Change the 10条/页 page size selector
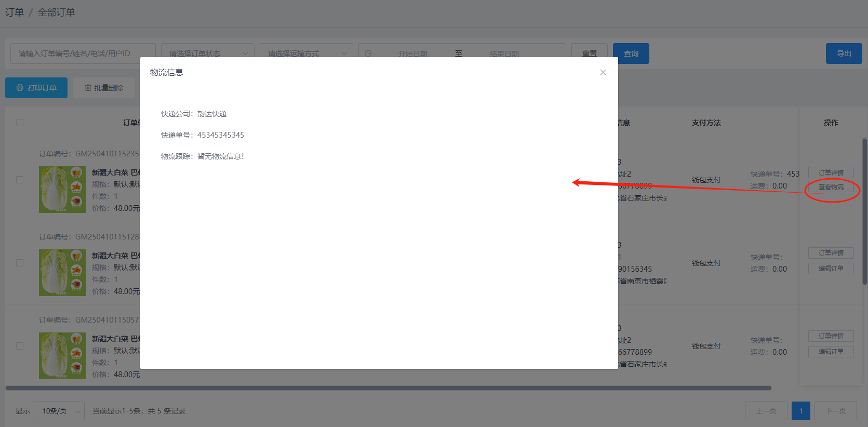The width and height of the screenshot is (868, 427). (x=58, y=411)
